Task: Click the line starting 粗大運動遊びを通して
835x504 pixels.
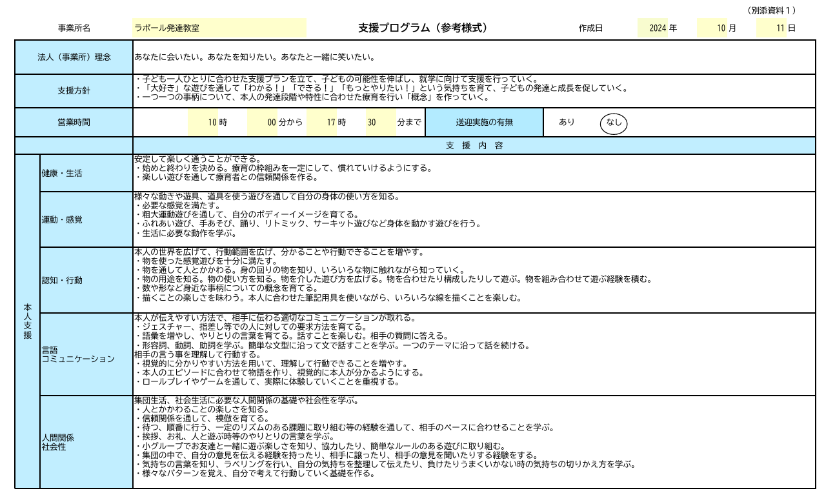Action: point(247,215)
